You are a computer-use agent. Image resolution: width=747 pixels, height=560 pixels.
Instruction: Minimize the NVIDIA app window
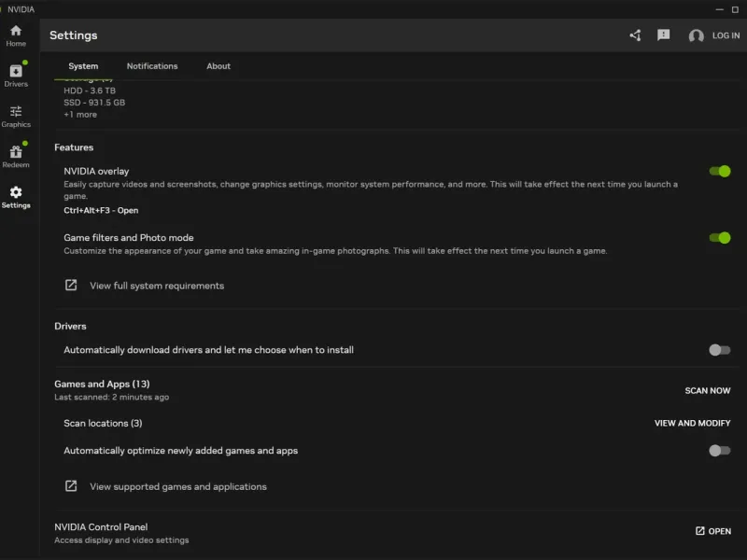point(719,9)
